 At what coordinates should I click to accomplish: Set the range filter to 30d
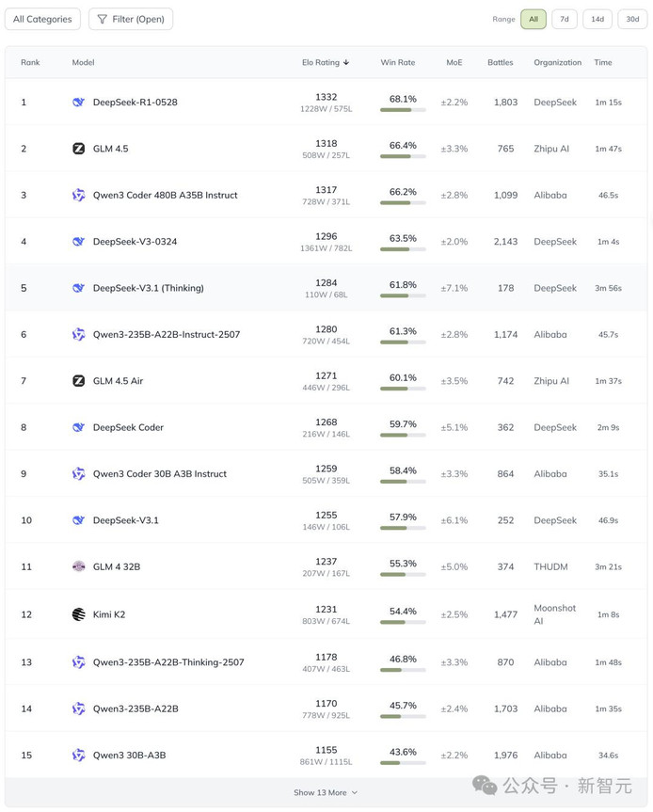(x=631, y=19)
